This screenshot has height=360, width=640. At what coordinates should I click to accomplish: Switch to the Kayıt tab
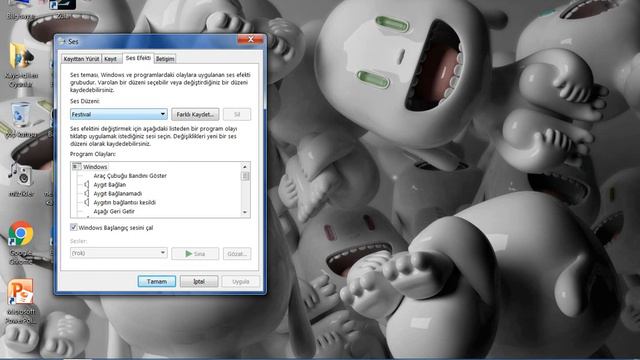(x=111, y=59)
